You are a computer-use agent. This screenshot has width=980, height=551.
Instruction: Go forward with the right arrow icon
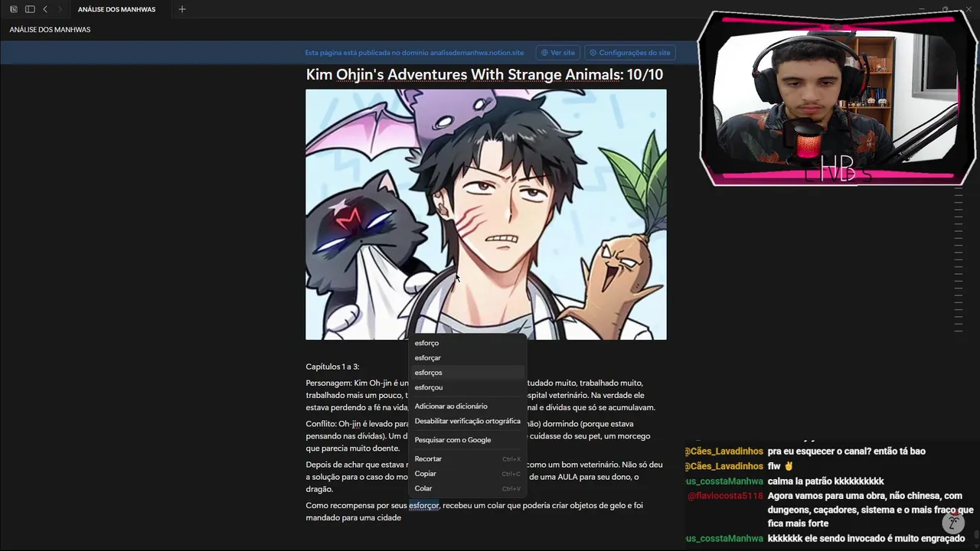(60, 9)
